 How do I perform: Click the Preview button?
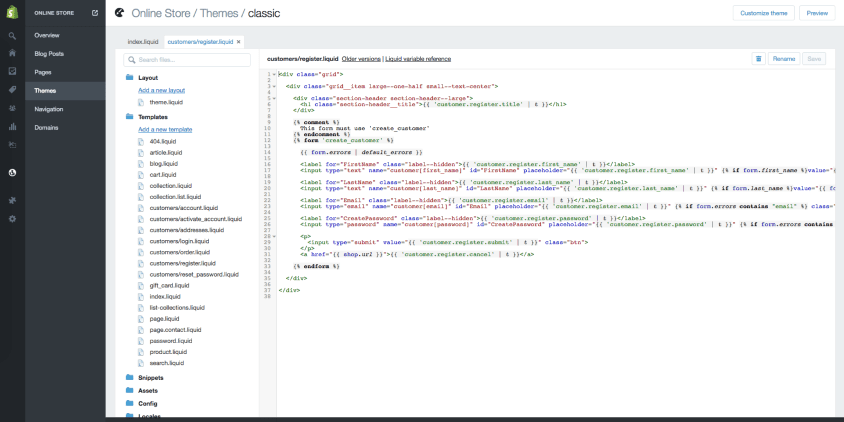click(x=817, y=13)
